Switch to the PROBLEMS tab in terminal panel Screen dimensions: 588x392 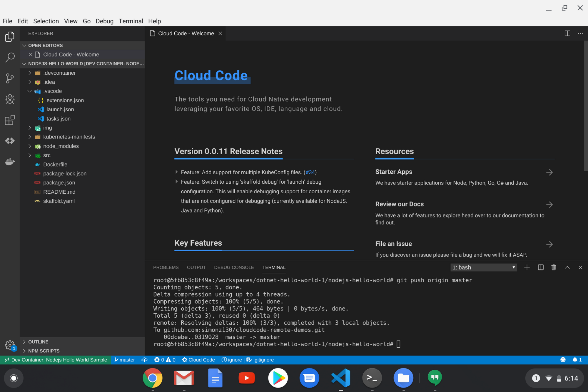click(166, 267)
